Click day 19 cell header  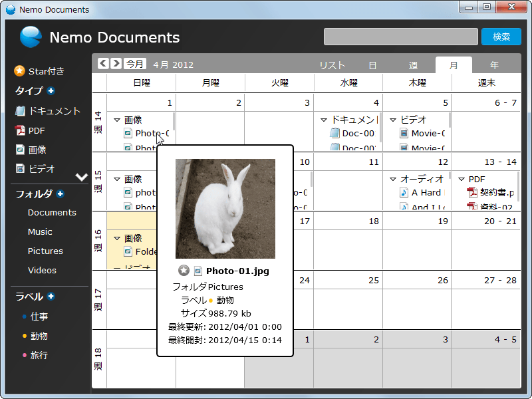tap(417, 221)
